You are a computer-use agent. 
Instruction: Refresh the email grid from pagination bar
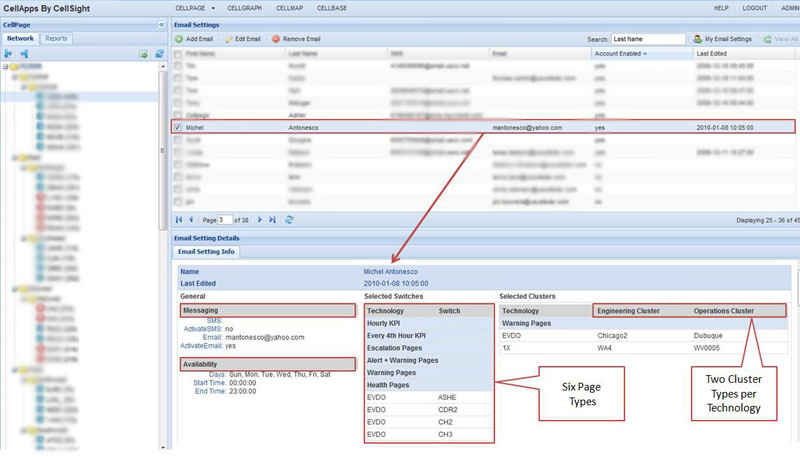coord(289,219)
